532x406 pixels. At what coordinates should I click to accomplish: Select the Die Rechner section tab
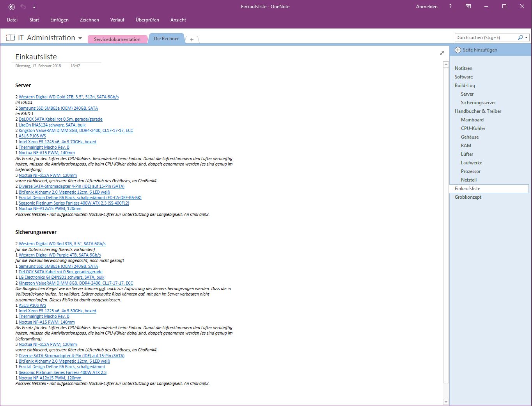coord(166,39)
